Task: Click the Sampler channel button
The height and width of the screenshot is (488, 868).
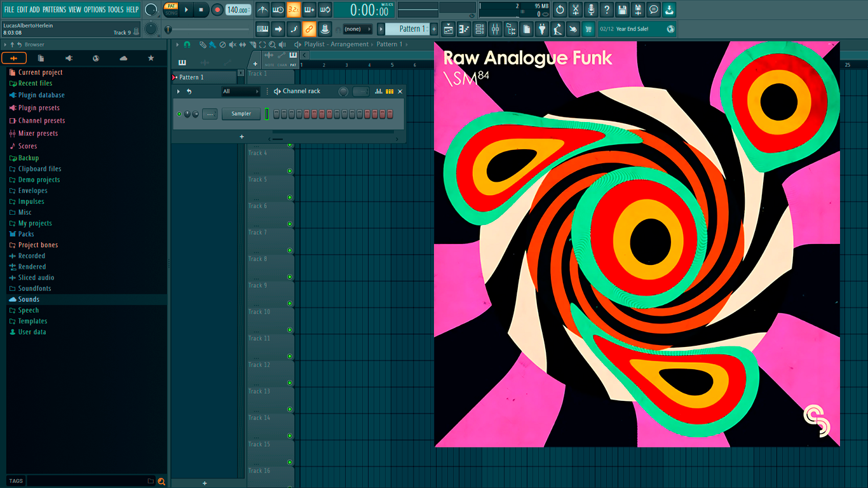Action: click(x=241, y=114)
